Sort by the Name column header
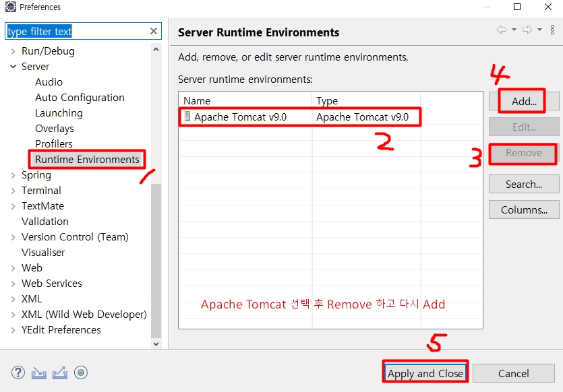Image resolution: width=563 pixels, height=392 pixels. (245, 101)
